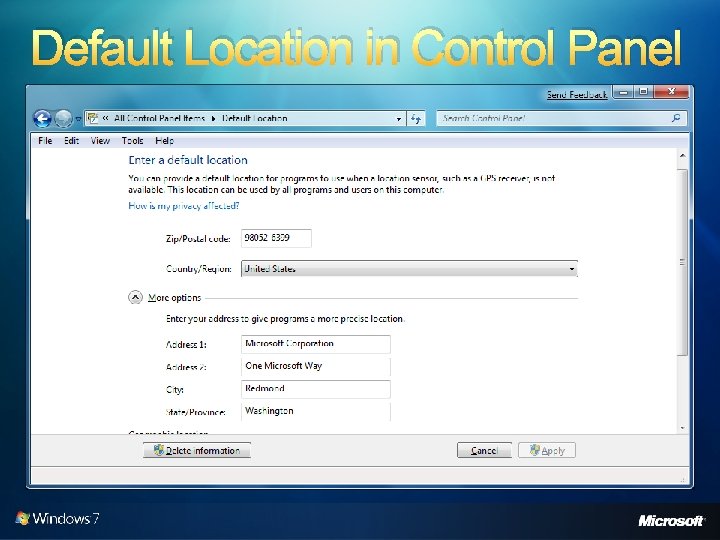Click the City field containing Redmond
Image resolution: width=720 pixels, height=540 pixels.
point(316,389)
